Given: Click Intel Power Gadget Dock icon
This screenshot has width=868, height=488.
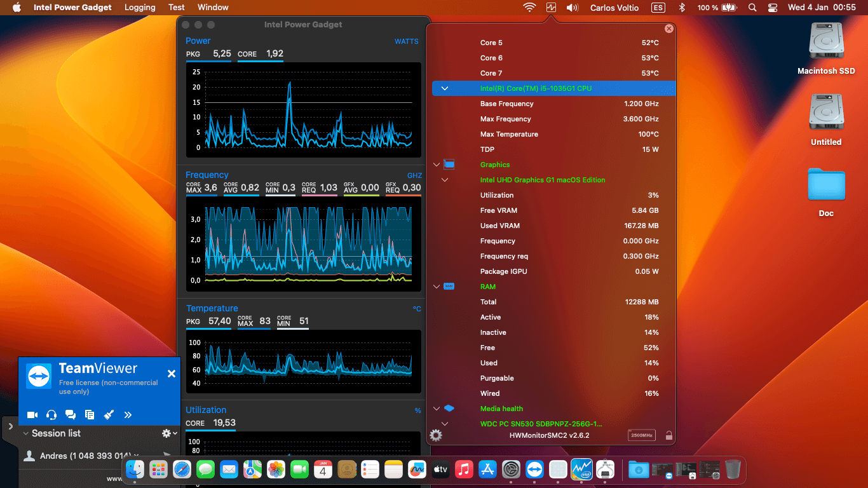Looking at the screenshot, I should (581, 470).
